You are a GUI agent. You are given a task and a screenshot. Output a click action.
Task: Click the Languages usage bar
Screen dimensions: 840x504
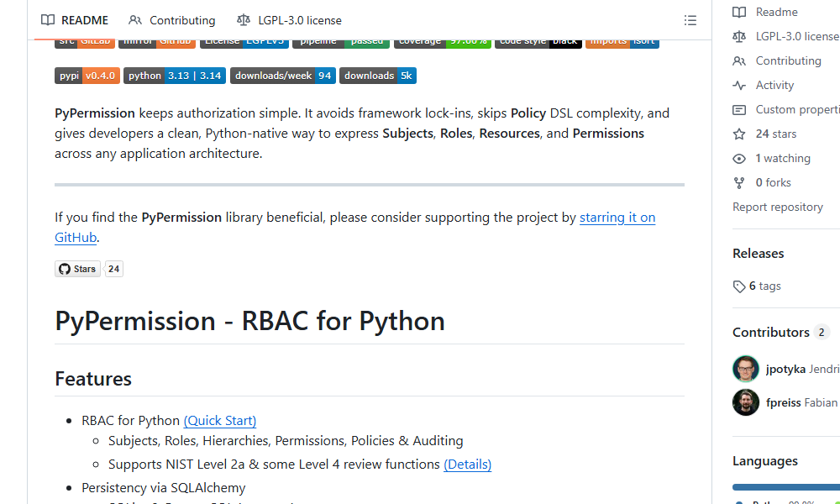(x=786, y=487)
